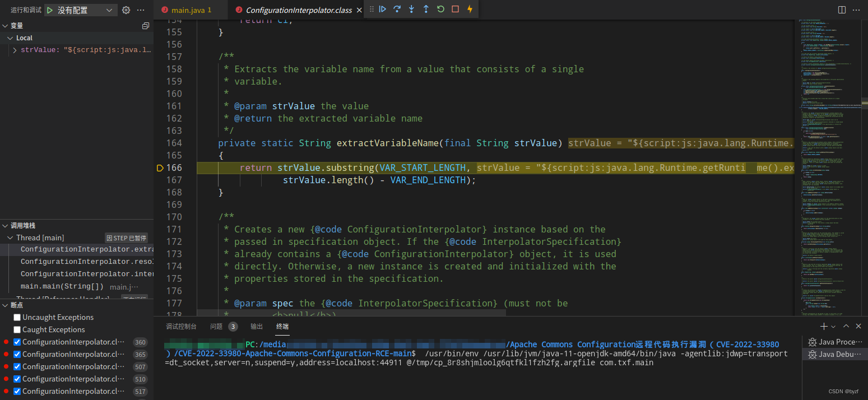Click the debug toolbar drag handle
The height and width of the screenshot is (400, 868).
pyautogui.click(x=372, y=9)
